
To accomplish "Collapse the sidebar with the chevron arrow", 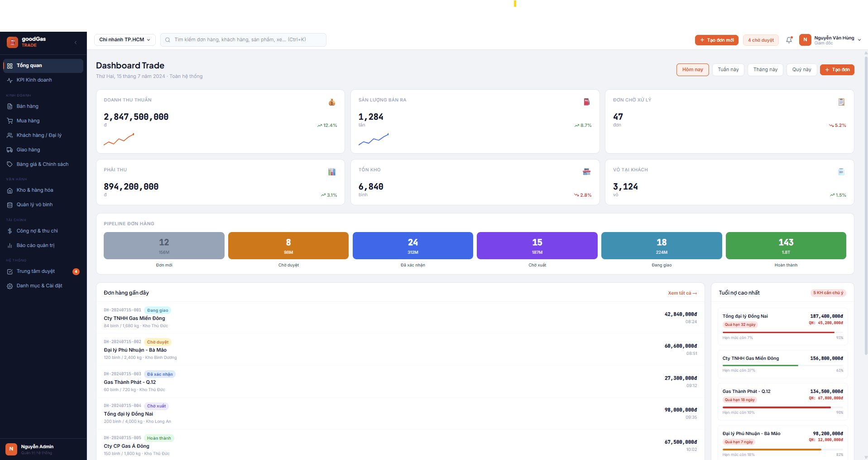I will 76,42.
